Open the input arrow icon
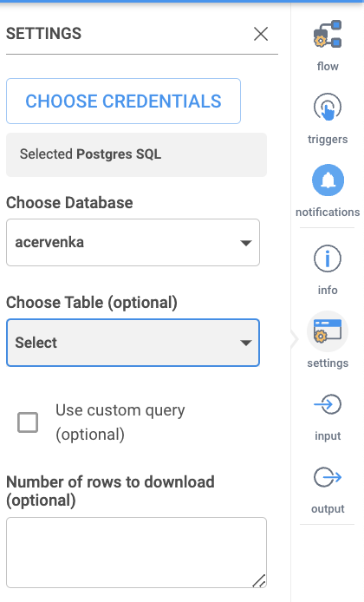The image size is (364, 602). click(328, 404)
